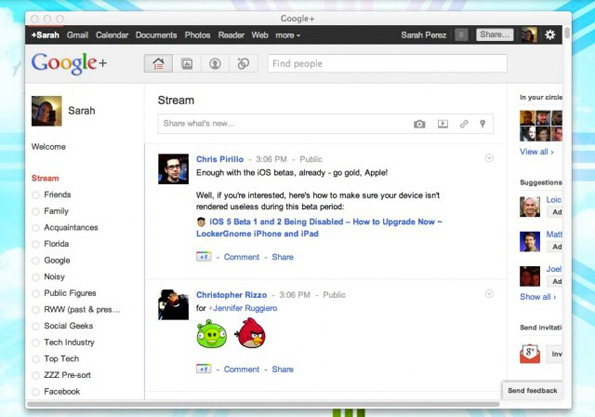This screenshot has width=595, height=417.
Task: Click the red Angry Bird image
Action: [250, 333]
